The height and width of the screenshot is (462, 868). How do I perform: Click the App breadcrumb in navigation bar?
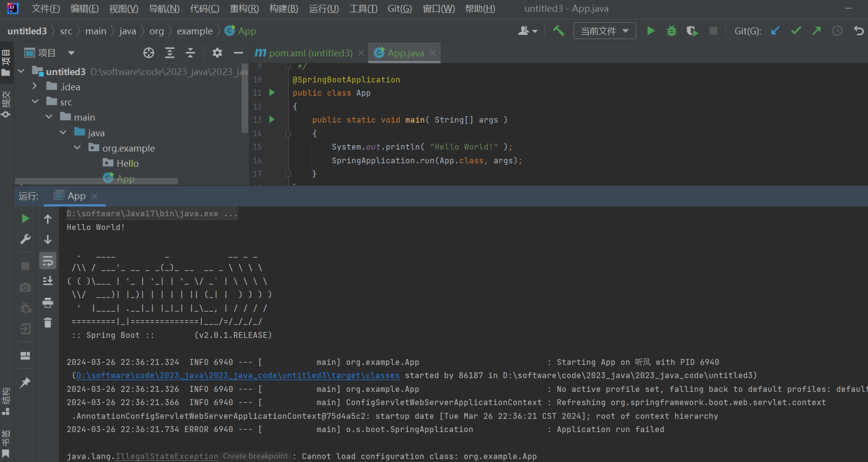point(241,31)
